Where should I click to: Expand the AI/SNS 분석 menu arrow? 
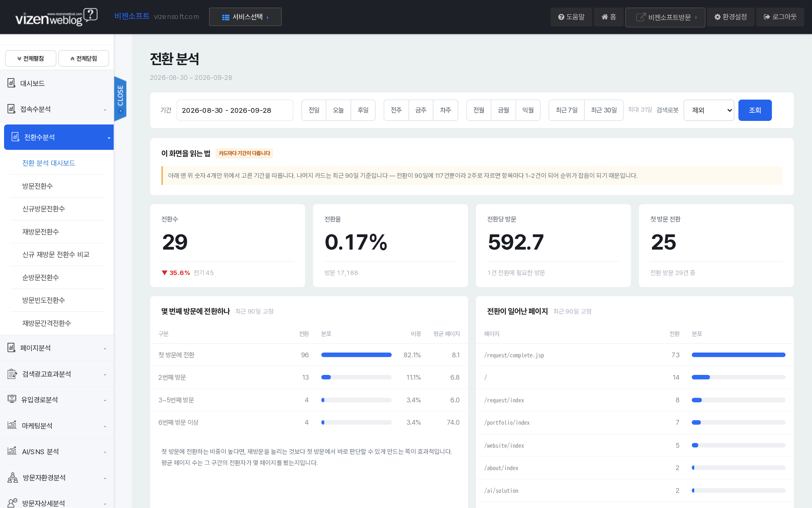pyautogui.click(x=105, y=452)
